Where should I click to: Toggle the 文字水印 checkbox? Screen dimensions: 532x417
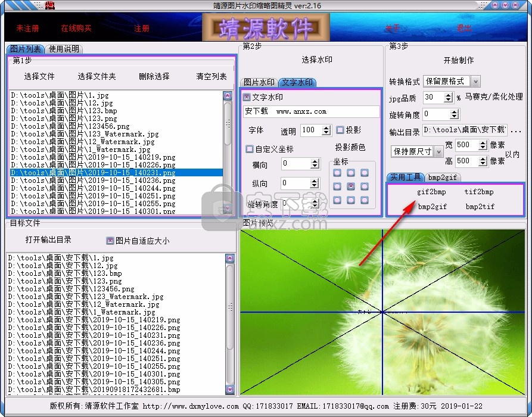tap(247, 97)
